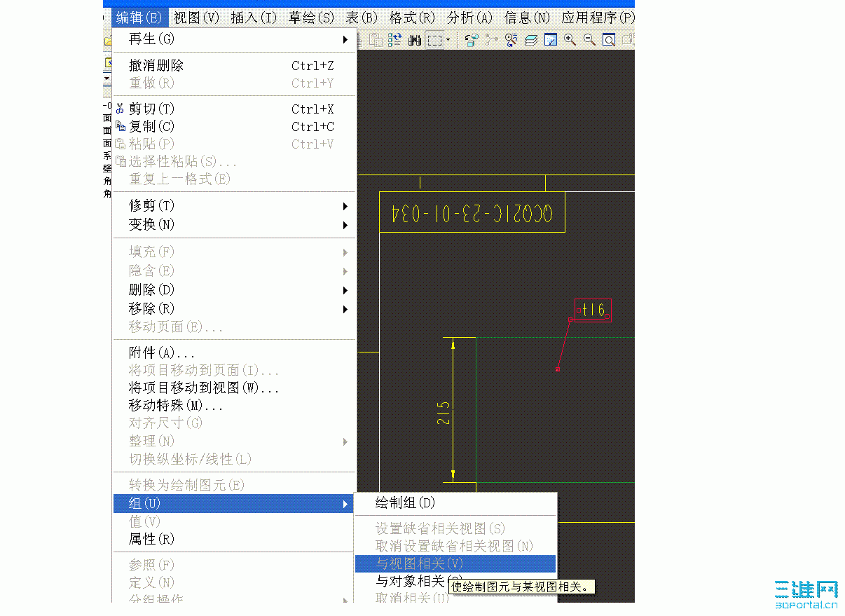Select the t16 note in the drawing
Screen dimensions: 845x616
click(x=593, y=310)
